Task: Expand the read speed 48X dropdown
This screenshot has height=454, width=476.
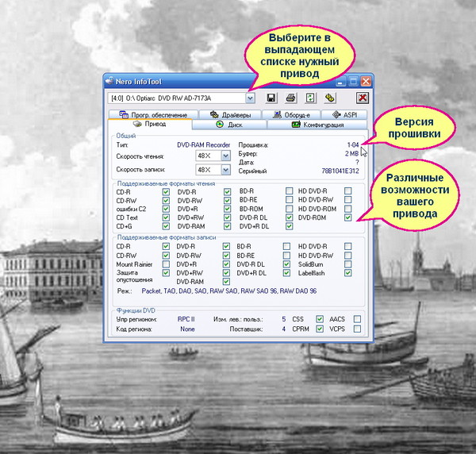Action: coord(225,156)
